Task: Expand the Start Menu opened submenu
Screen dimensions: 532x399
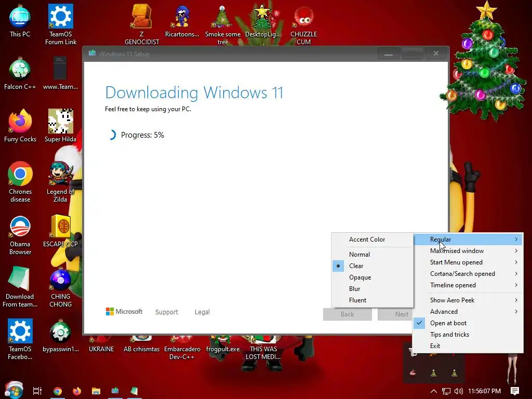Action: (x=468, y=262)
